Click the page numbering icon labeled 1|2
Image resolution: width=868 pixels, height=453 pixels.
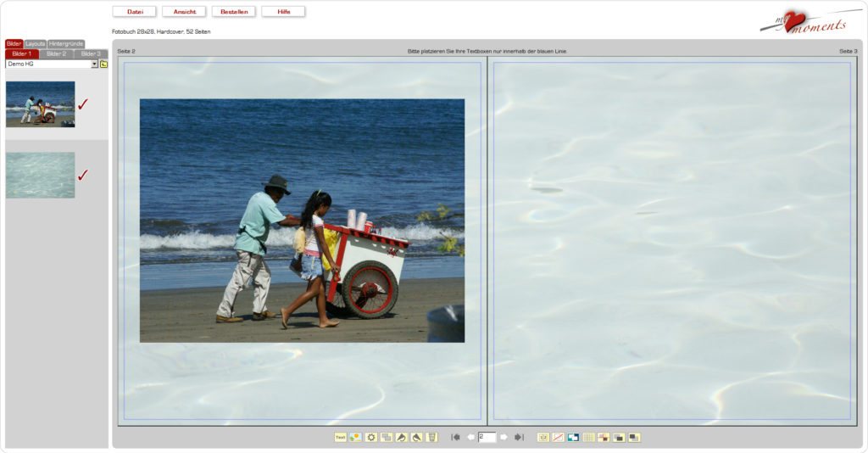[x=543, y=438]
